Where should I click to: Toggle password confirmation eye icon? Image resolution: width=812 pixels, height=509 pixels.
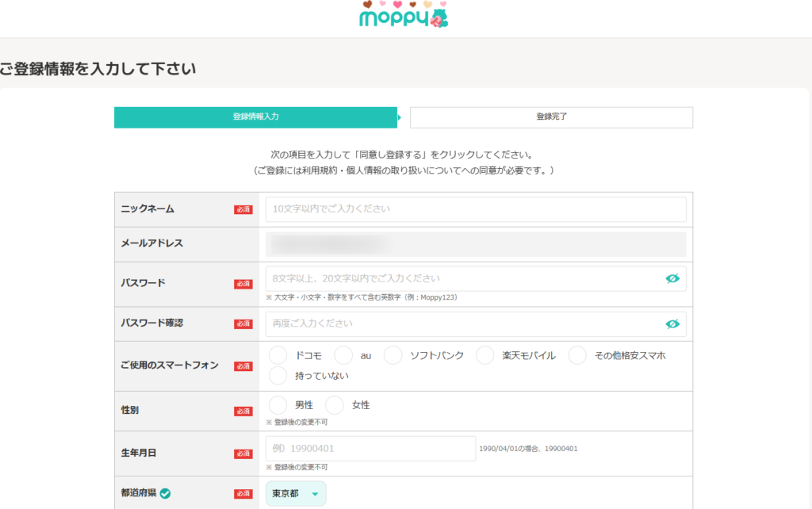[x=672, y=323]
